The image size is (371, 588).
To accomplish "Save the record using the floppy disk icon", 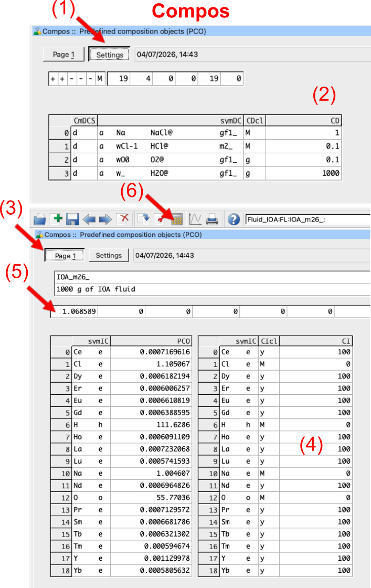I will pos(72,219).
